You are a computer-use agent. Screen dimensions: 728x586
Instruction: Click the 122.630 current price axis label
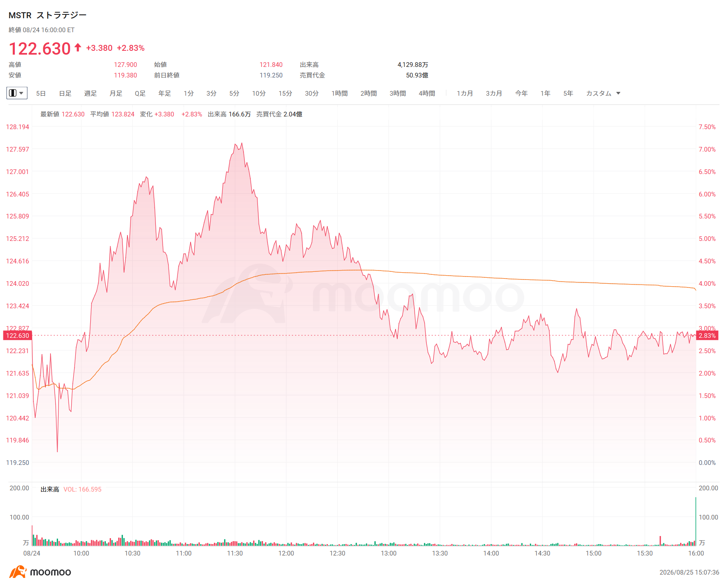pyautogui.click(x=17, y=336)
